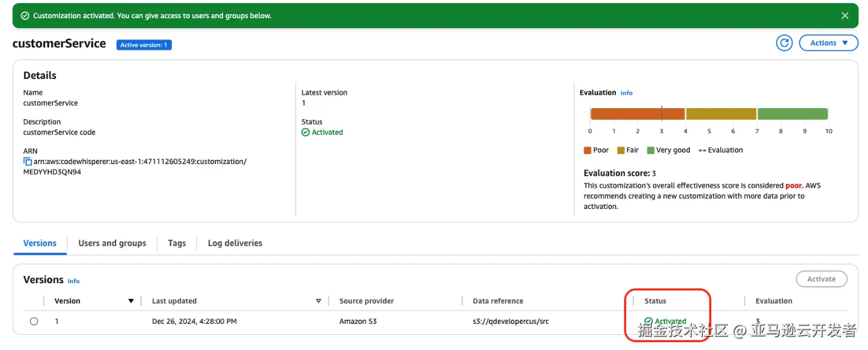The width and height of the screenshot is (868, 350).
Task: Click the Fair legend swatch
Action: (621, 151)
